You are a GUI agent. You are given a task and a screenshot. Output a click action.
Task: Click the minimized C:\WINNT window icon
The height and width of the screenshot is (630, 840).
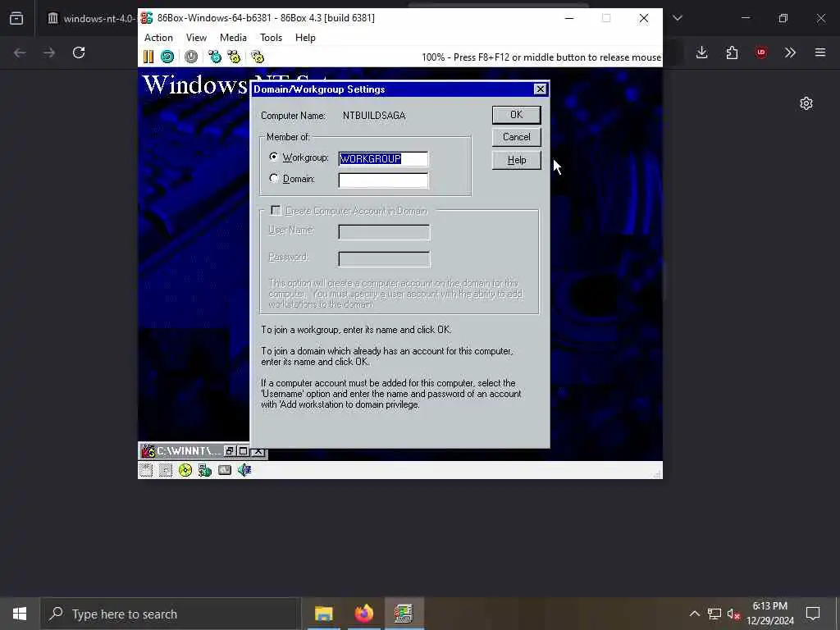point(148,452)
